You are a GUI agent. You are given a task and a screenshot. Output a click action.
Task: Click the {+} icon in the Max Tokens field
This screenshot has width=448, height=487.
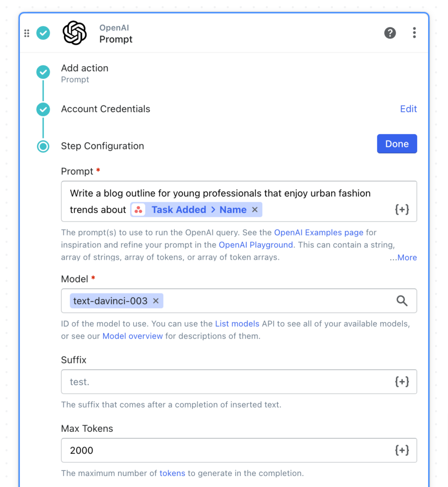(x=402, y=450)
